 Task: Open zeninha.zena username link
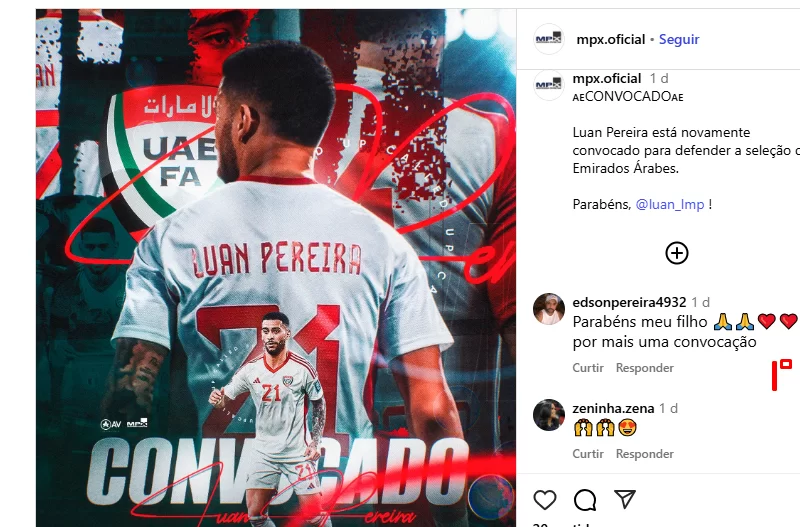click(x=613, y=409)
